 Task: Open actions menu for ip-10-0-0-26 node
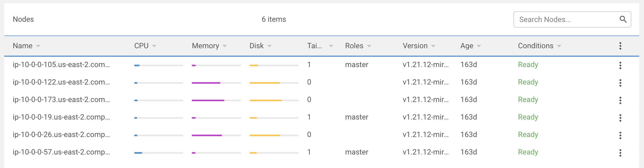point(620,135)
